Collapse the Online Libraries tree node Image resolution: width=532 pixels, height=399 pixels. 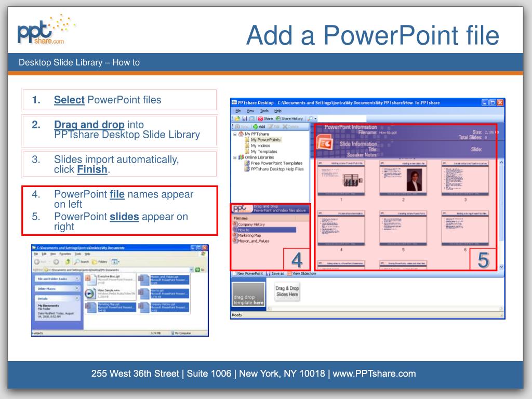tap(235, 157)
